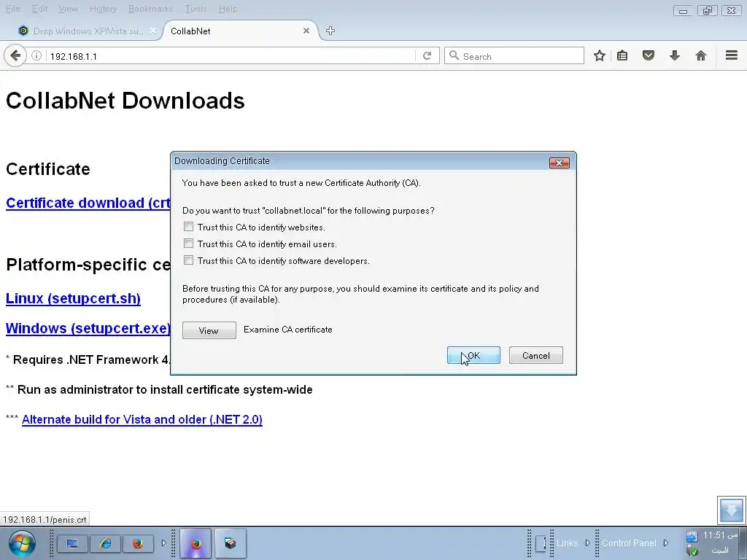Click View to examine CA certificate
The image size is (747, 560).
[209, 330]
